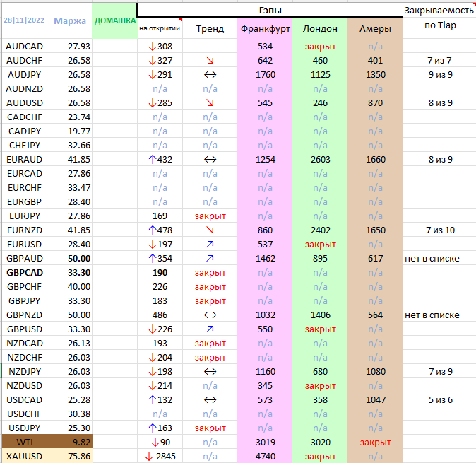Viewport: 476px width, 463px height.
Task: Click NZDCHF opening gap down 204
Action: (160, 357)
